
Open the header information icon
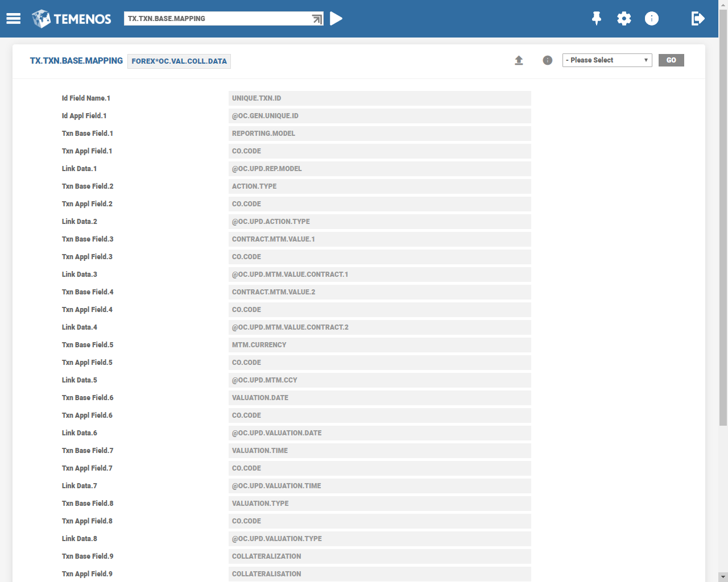652,19
